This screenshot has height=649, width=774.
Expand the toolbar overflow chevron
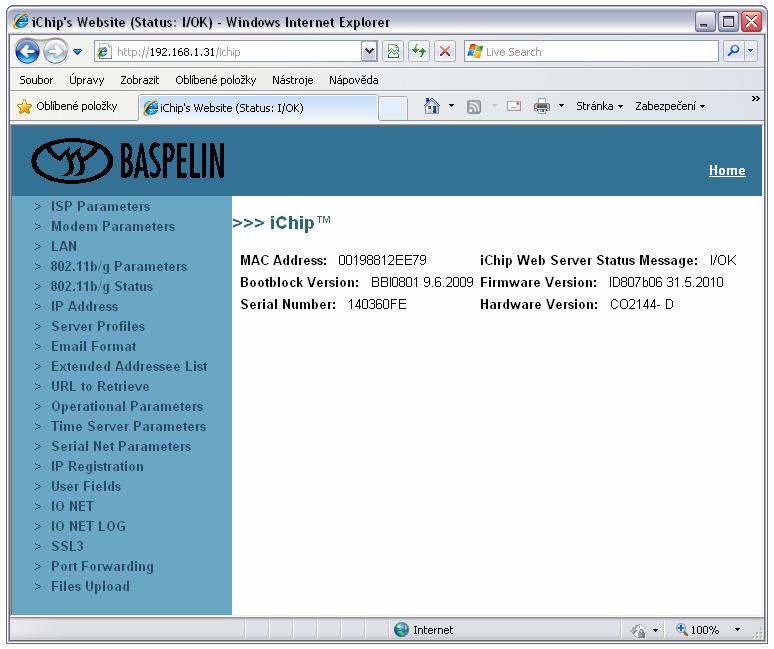click(x=755, y=99)
